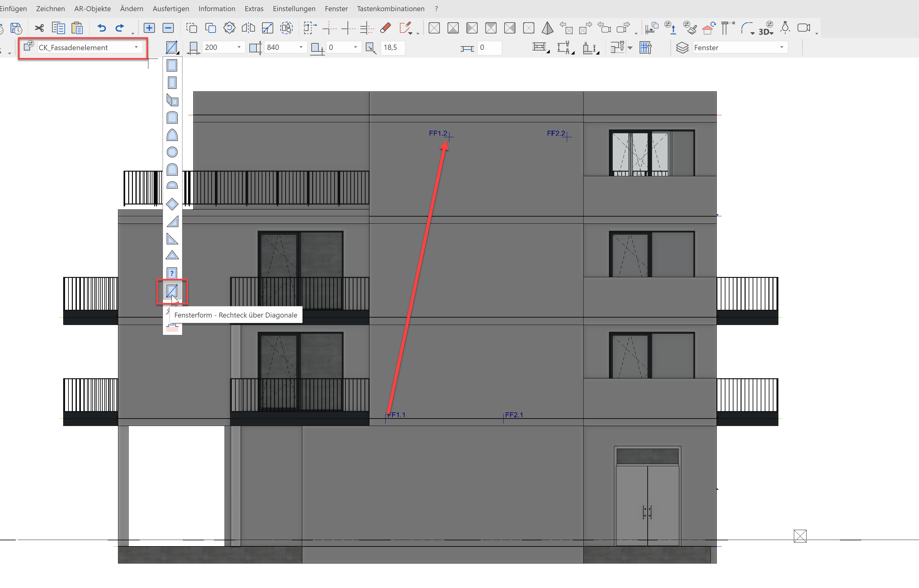The height and width of the screenshot is (588, 919).
Task: Open the Fenster menu
Action: 336,8
